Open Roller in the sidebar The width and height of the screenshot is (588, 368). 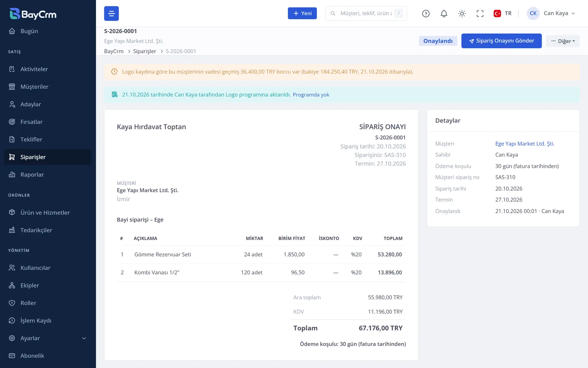point(48,303)
